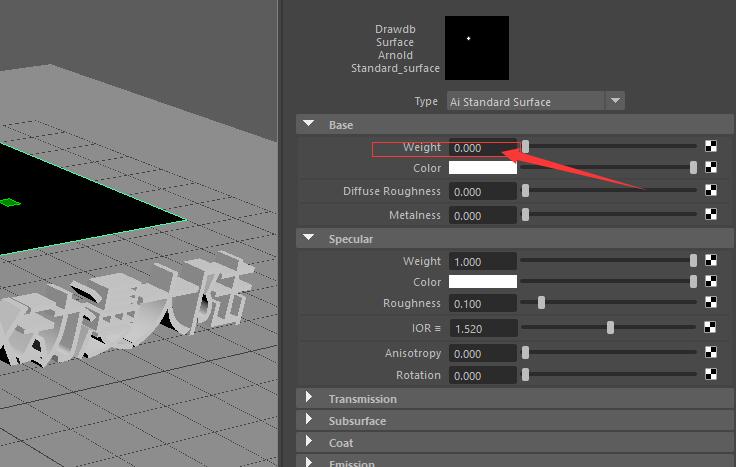
Task: Click the map icon beside Rotation
Action: (711, 374)
